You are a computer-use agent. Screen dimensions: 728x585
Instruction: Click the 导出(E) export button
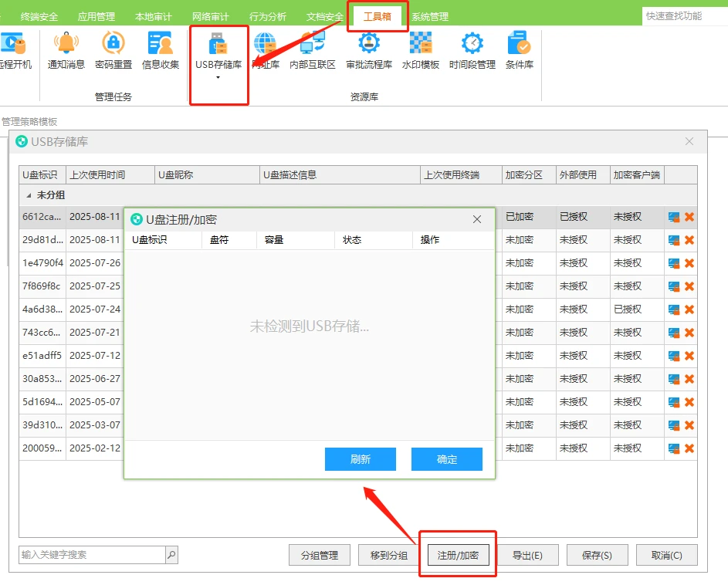tap(527, 555)
